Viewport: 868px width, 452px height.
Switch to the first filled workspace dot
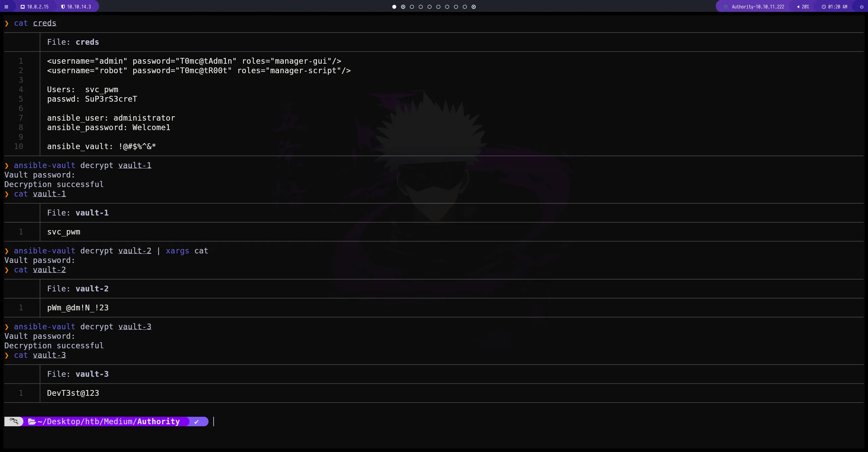(394, 7)
